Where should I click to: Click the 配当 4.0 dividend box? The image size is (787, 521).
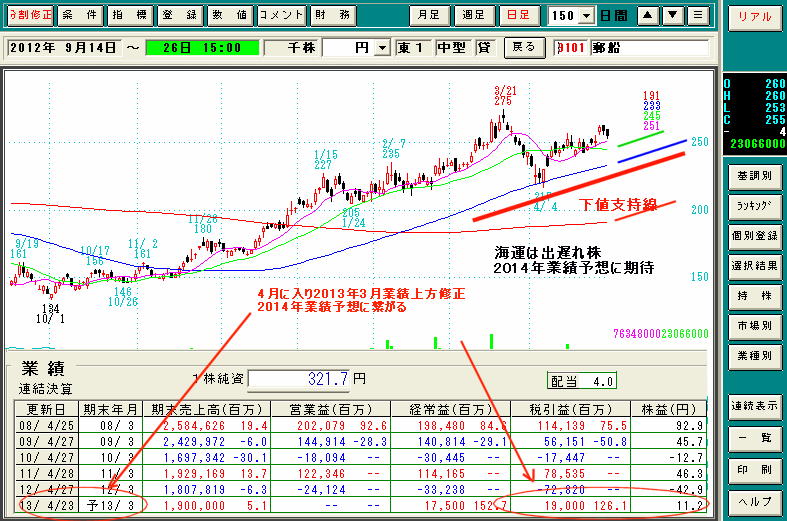click(582, 381)
